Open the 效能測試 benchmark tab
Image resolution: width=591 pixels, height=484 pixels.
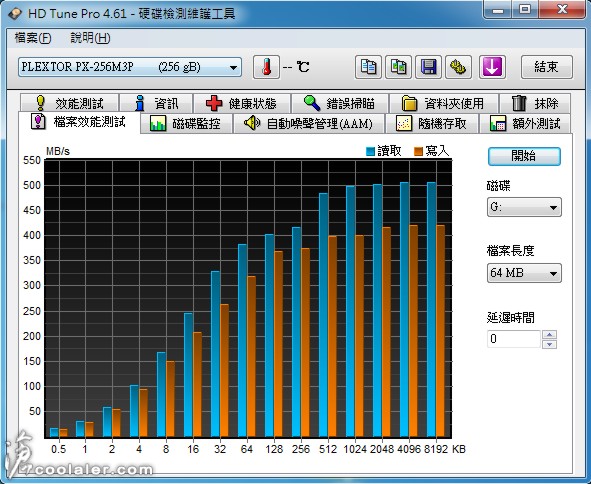pyautogui.click(x=70, y=103)
